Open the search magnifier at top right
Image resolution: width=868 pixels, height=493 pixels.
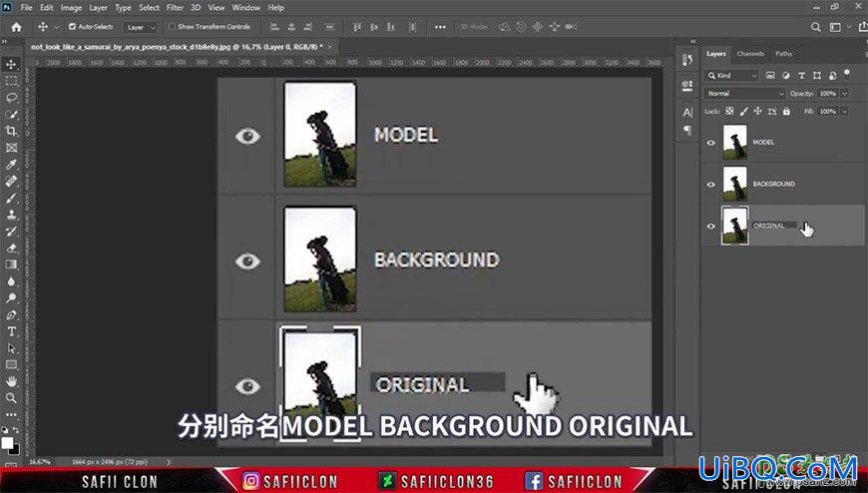815,27
